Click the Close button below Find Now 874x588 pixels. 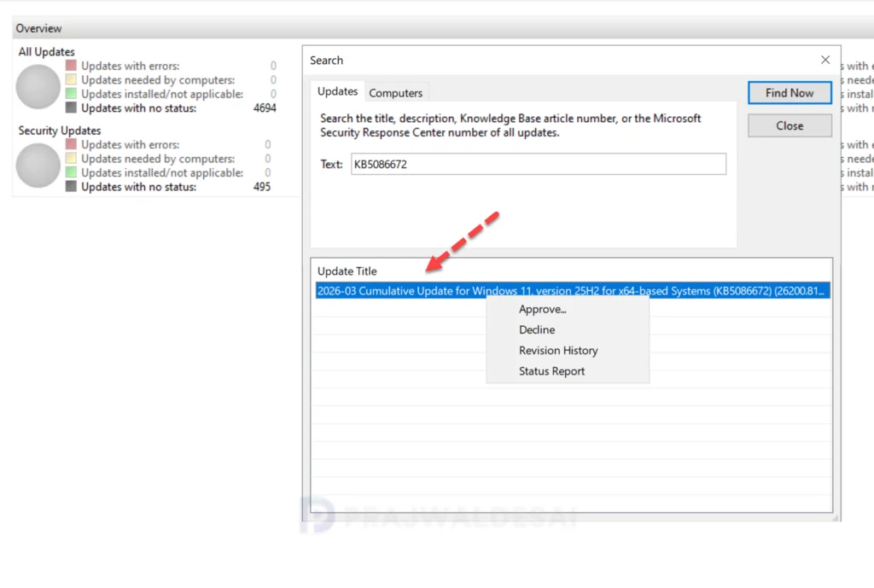click(x=790, y=126)
